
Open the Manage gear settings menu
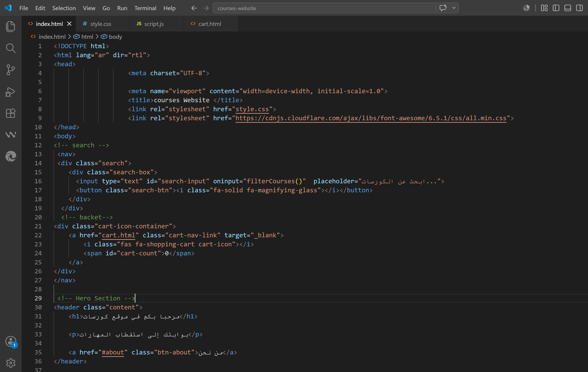pos(11,363)
